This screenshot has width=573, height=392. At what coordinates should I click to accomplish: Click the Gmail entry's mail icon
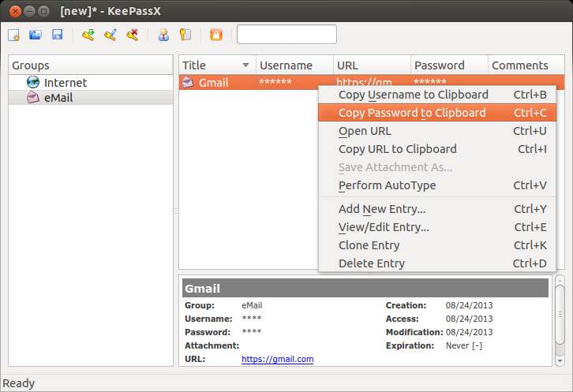[188, 82]
